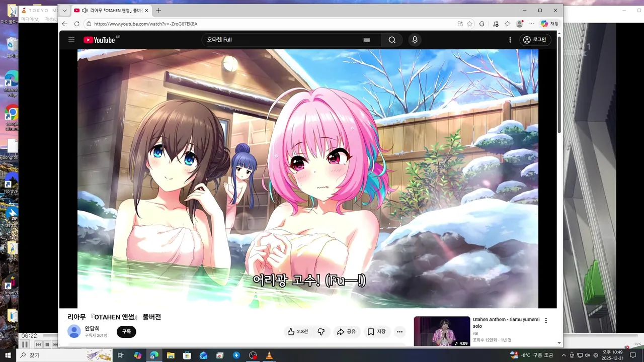Mute the tab via speaker icon
Image resolution: width=644 pixels, height=362 pixels.
[85, 11]
